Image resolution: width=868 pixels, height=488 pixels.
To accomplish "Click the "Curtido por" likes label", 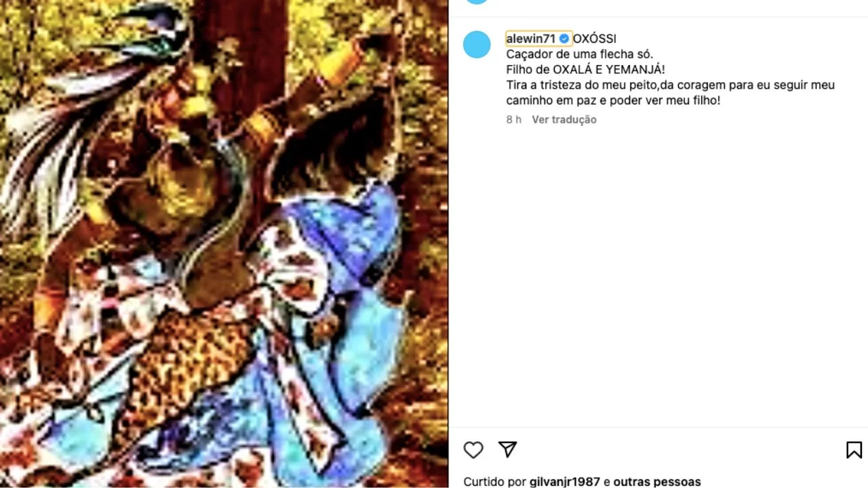I will pyautogui.click(x=495, y=482).
